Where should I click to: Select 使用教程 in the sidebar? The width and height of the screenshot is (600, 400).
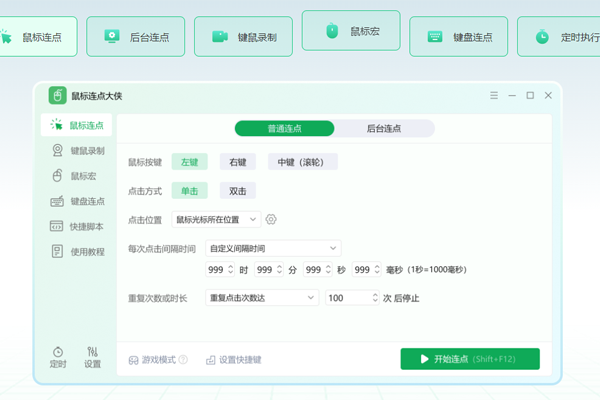click(76, 251)
